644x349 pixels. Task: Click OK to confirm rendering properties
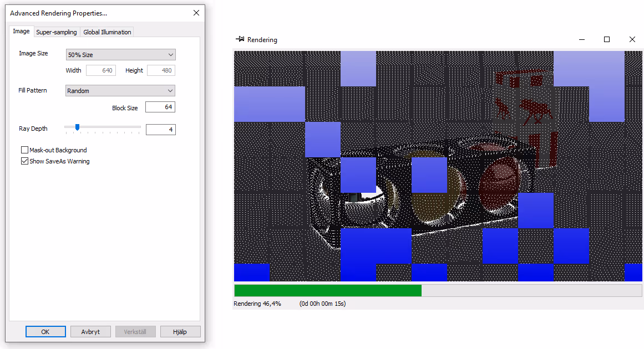[45, 331]
